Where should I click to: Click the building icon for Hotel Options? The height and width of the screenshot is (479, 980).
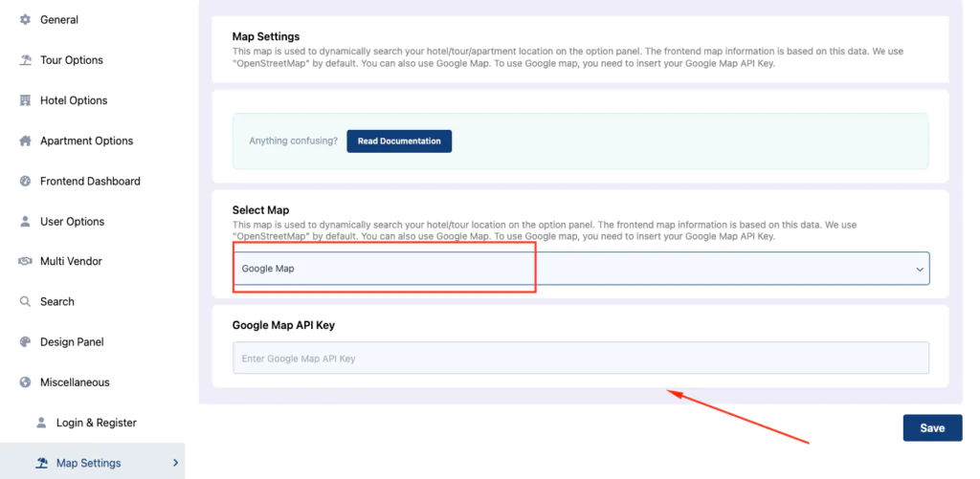[25, 100]
